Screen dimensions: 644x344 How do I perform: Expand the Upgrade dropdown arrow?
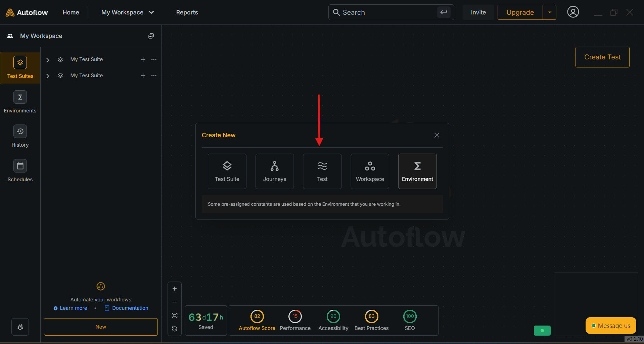click(550, 12)
